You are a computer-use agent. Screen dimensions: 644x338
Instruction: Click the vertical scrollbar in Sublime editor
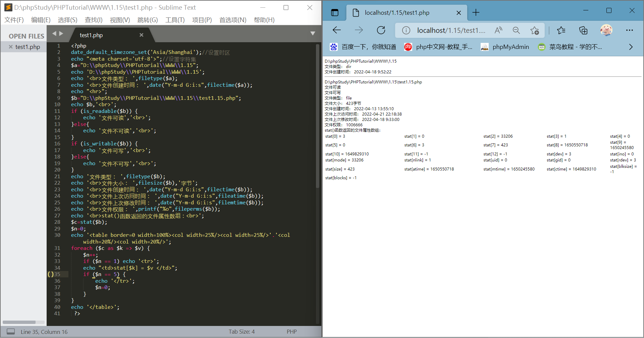coord(317,116)
